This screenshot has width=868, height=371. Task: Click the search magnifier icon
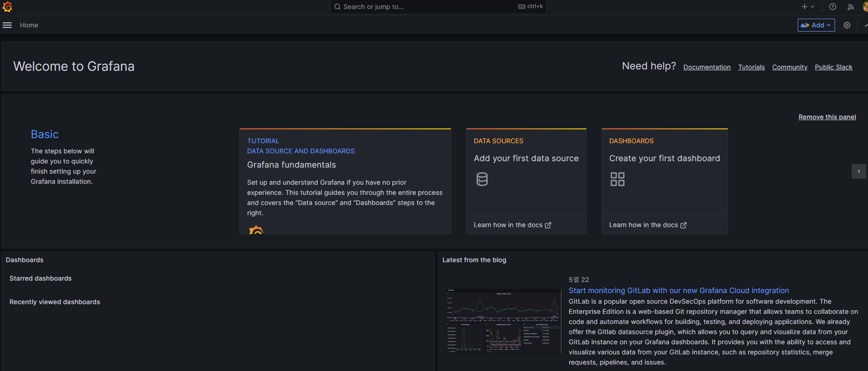(x=337, y=7)
